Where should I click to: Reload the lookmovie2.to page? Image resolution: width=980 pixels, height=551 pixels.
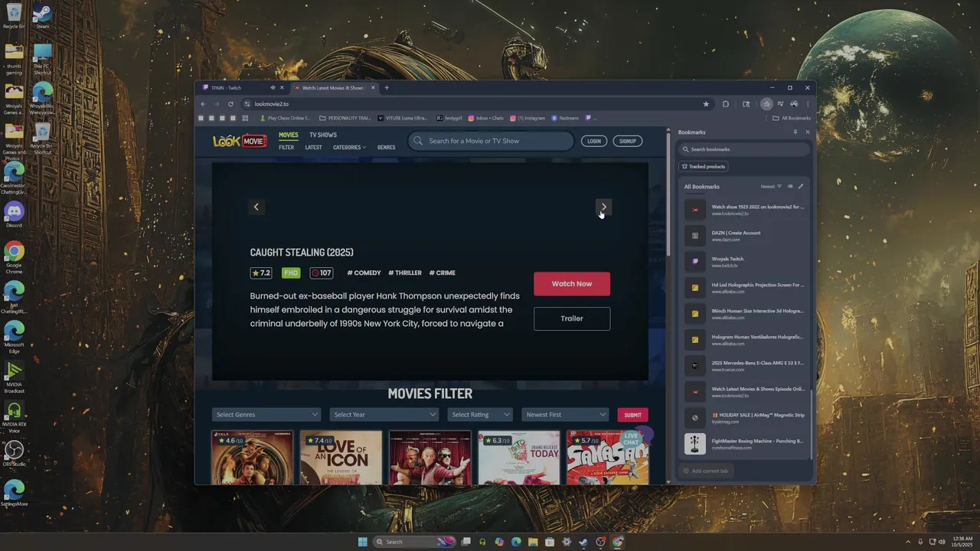coord(230,104)
